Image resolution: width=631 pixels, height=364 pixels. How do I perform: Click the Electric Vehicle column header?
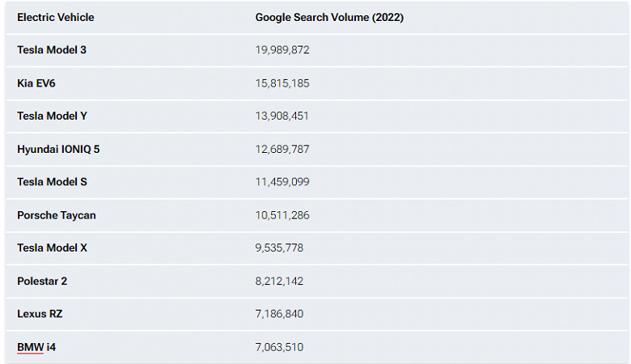55,17
